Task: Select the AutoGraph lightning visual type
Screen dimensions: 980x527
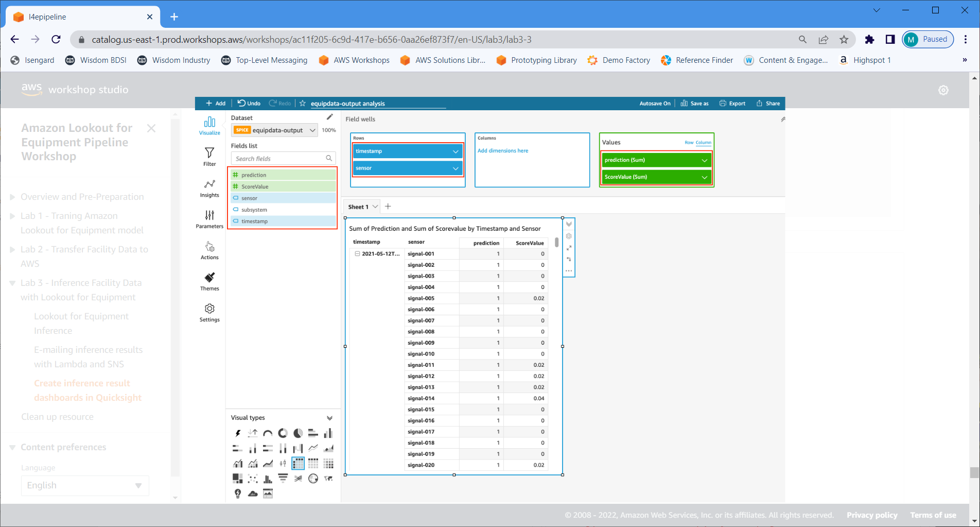Action: [x=238, y=433]
